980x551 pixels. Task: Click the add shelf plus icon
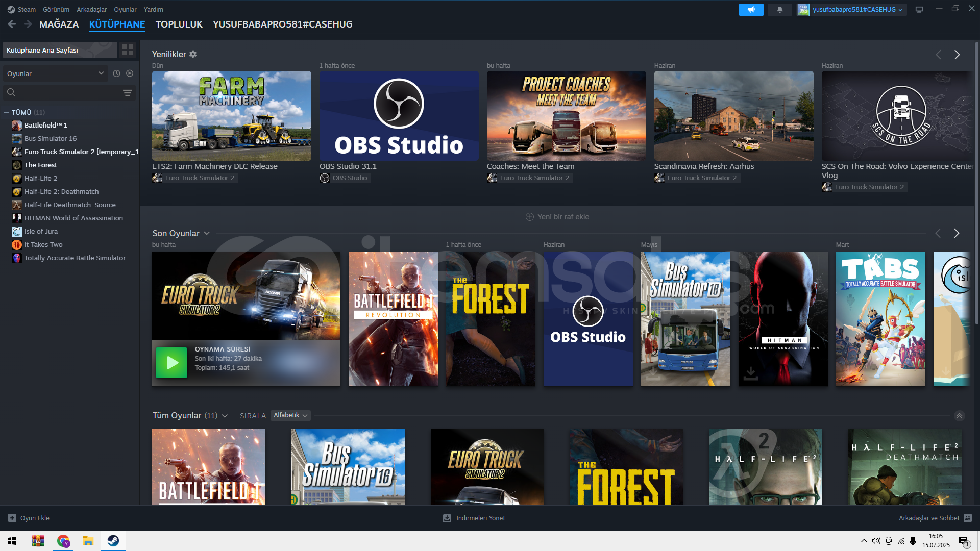pyautogui.click(x=530, y=217)
